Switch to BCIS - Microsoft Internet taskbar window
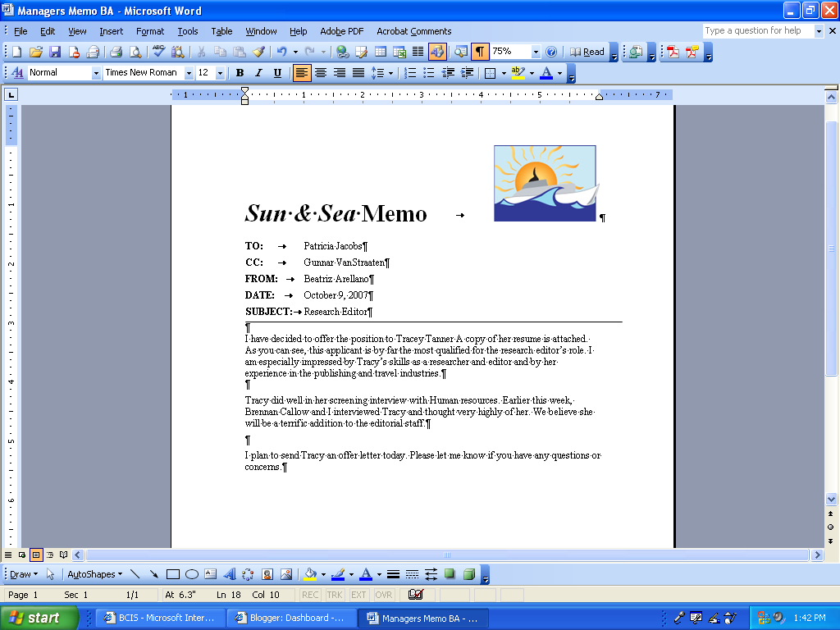This screenshot has width=840, height=630. (160, 619)
